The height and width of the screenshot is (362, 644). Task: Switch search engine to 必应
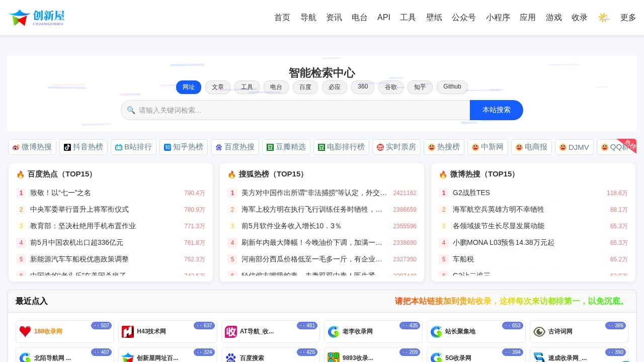click(x=335, y=87)
